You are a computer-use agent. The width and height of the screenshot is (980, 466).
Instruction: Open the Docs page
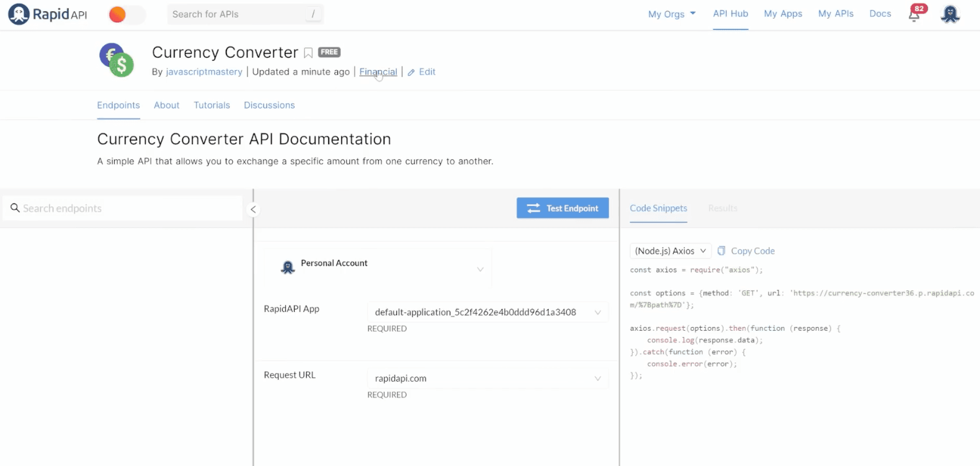880,14
